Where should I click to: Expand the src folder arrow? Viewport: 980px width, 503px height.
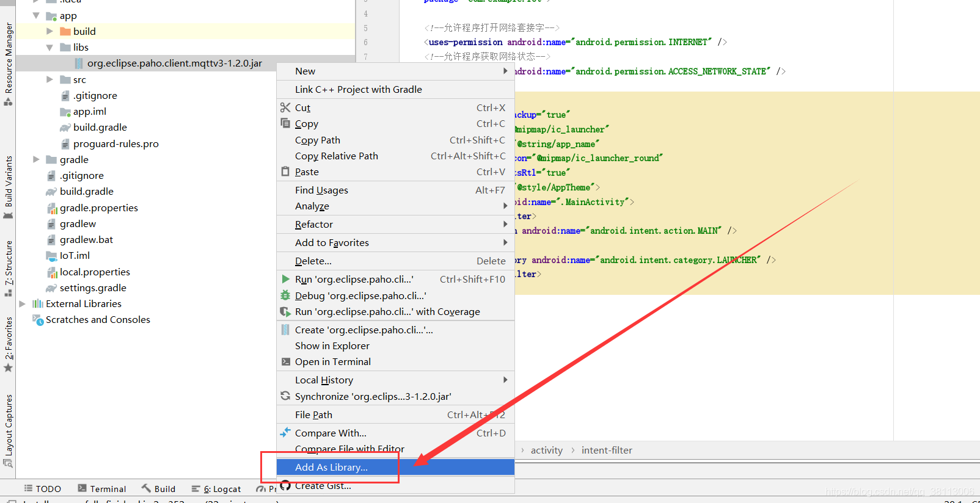click(50, 79)
